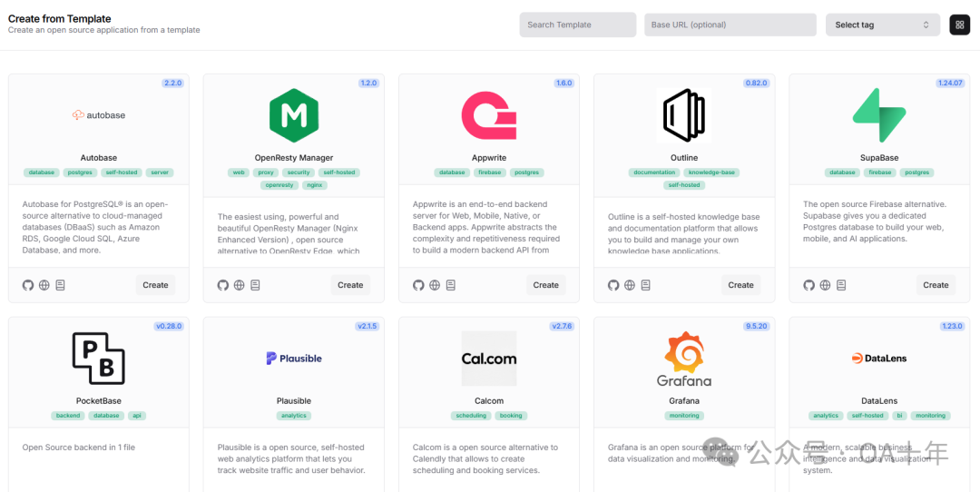This screenshot has height=492, width=980.
Task: Create the Appwrite template
Action: coord(545,285)
